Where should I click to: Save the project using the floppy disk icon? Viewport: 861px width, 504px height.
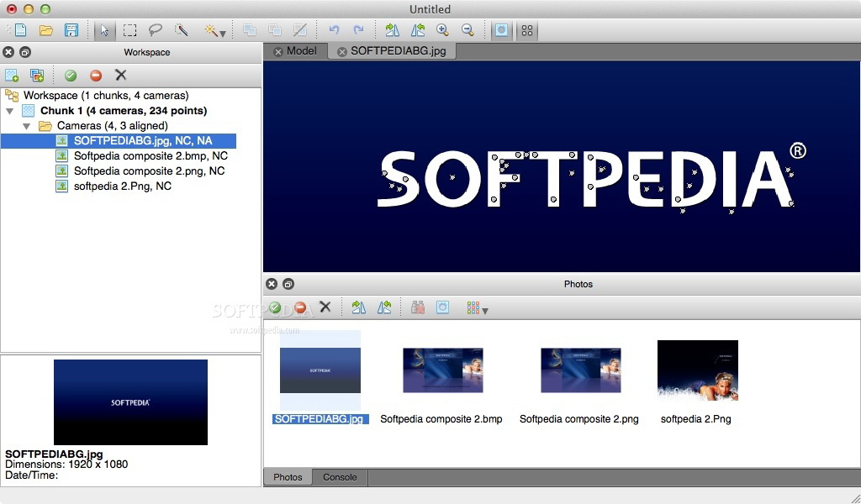[x=71, y=30]
